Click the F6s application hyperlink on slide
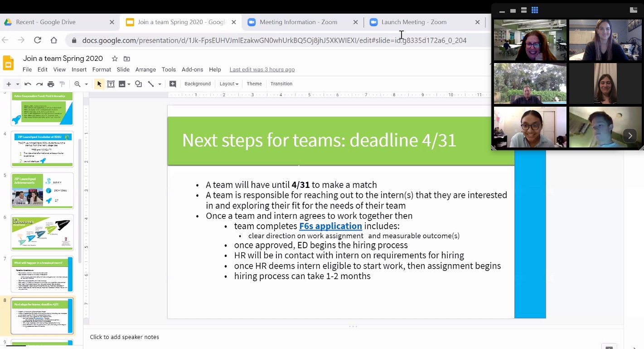 pyautogui.click(x=330, y=226)
